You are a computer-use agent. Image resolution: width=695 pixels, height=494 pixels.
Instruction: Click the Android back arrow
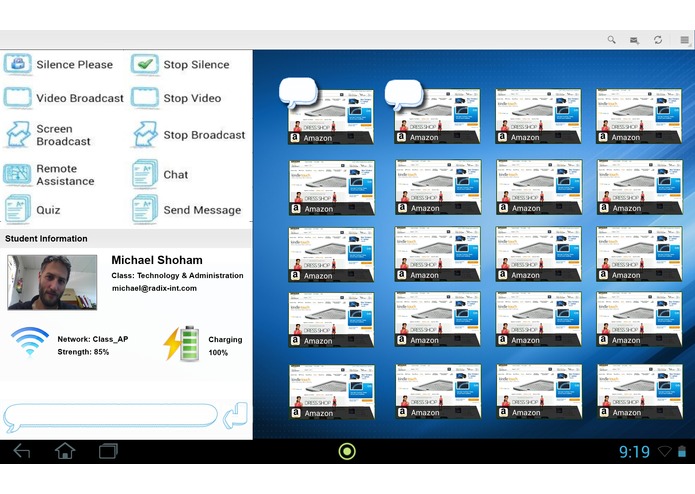pyautogui.click(x=22, y=451)
